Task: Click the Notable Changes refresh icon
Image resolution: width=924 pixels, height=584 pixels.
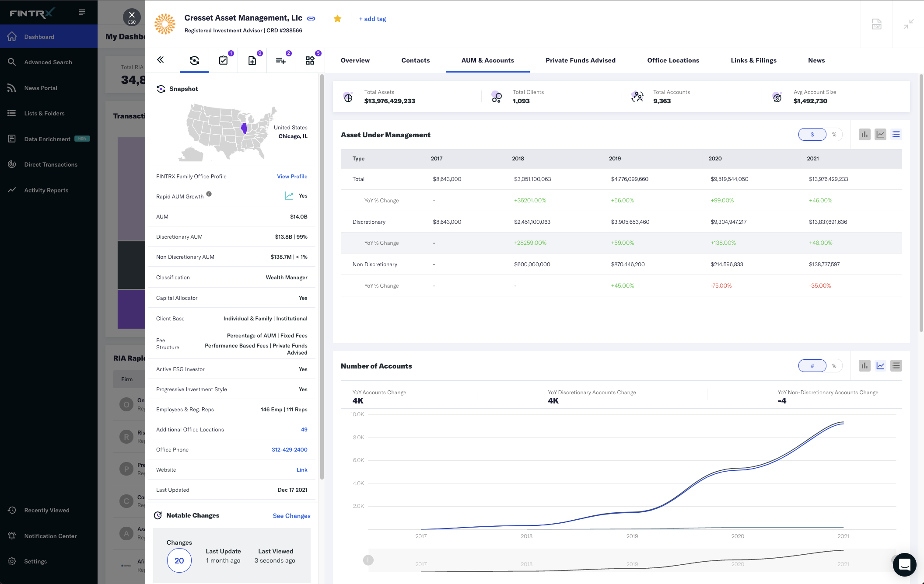Action: point(158,515)
